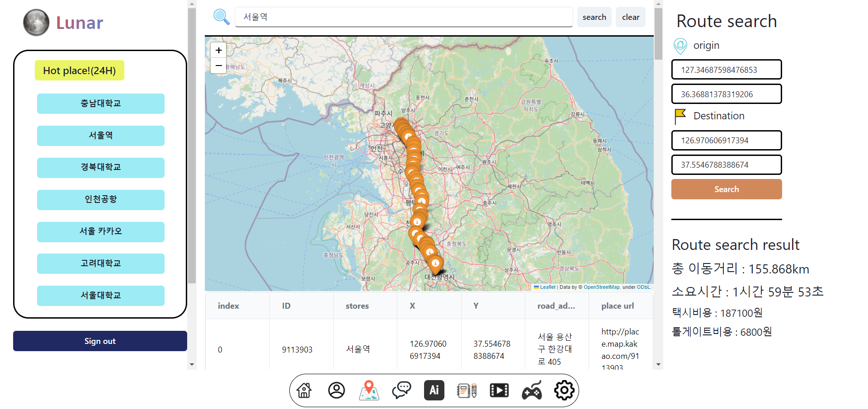The width and height of the screenshot is (868, 409).
Task: Click the road_ad... column header
Action: [557, 306]
